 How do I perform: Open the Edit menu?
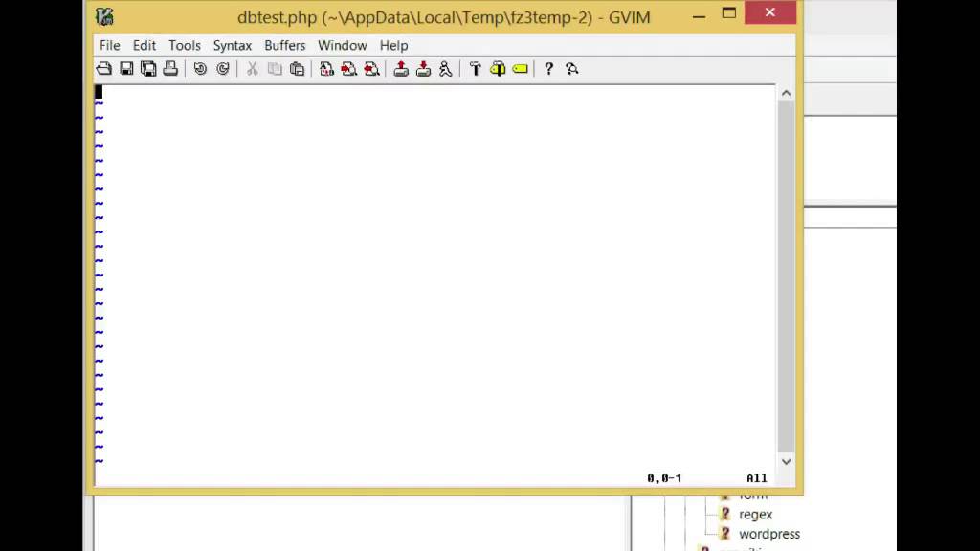(144, 46)
